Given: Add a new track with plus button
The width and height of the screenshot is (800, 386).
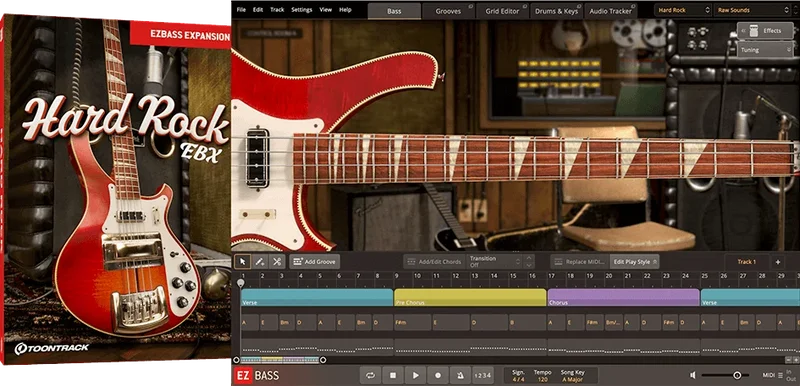Looking at the screenshot, I should pos(778,262).
